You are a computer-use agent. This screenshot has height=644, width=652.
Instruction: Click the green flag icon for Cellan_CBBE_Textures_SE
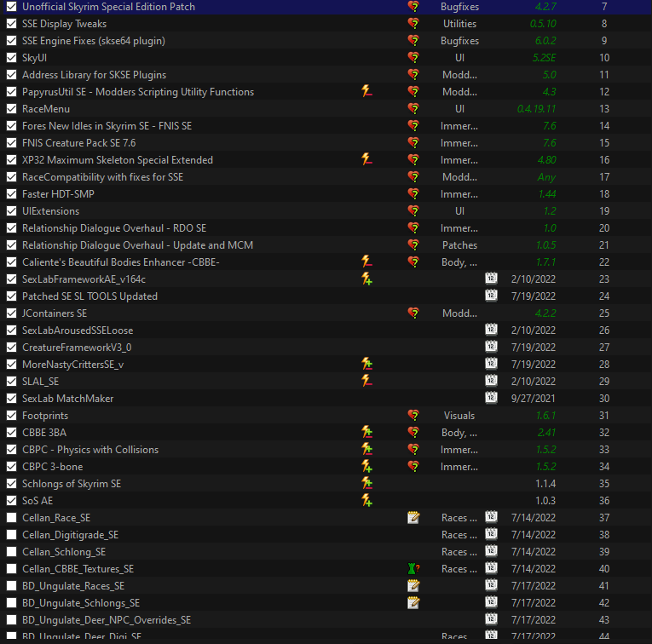point(413,568)
